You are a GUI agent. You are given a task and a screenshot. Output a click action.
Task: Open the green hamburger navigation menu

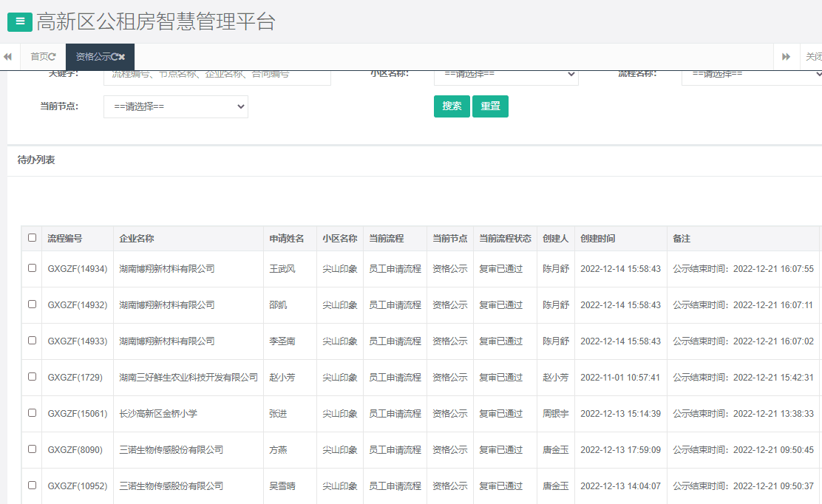point(18,21)
